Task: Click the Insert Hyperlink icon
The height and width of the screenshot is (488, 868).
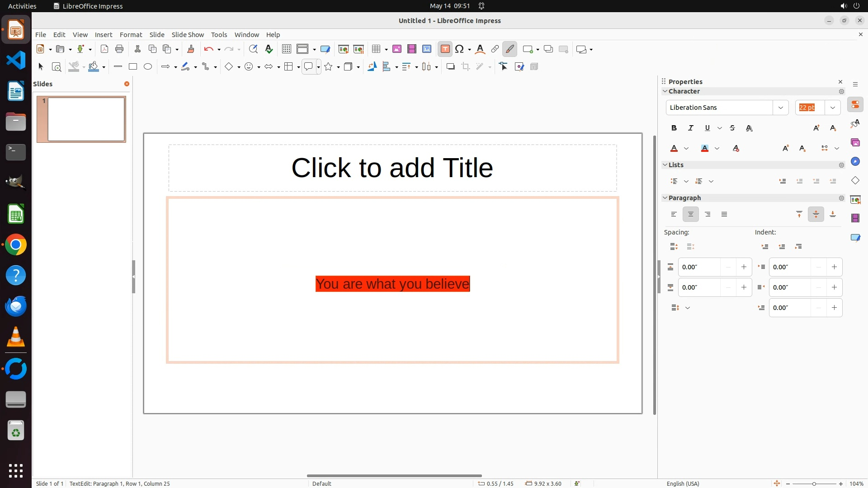Action: tap(495, 49)
